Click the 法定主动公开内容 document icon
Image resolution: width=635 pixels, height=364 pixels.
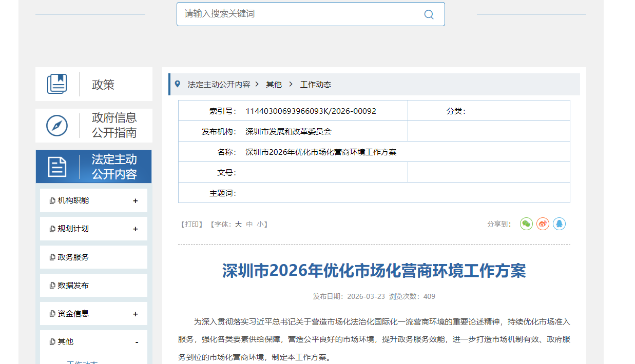pos(57,167)
